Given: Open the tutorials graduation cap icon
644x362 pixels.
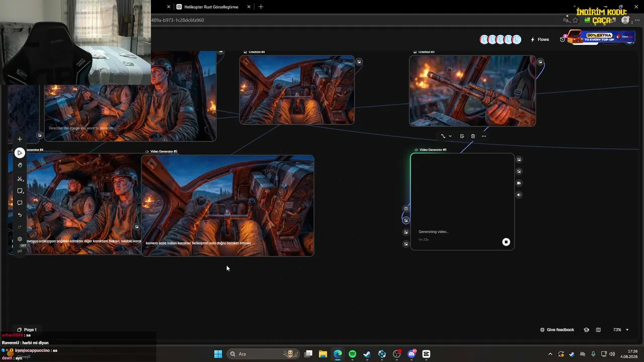Looking at the screenshot, I should [x=586, y=330].
